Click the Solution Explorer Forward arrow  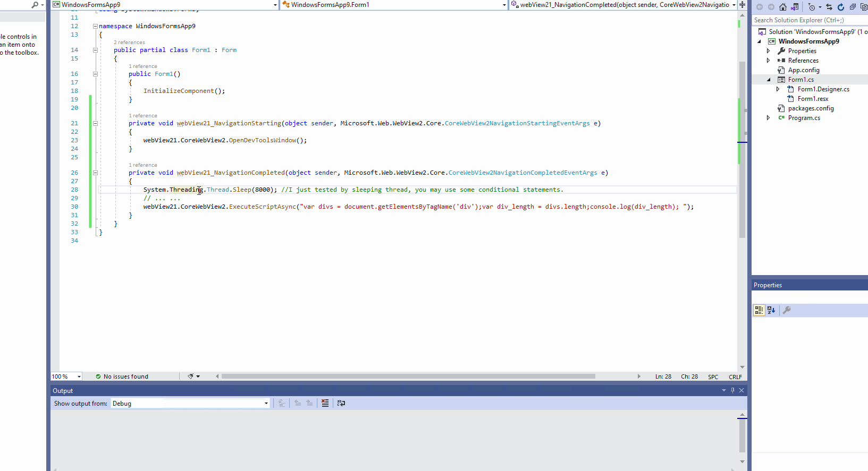[x=771, y=7]
